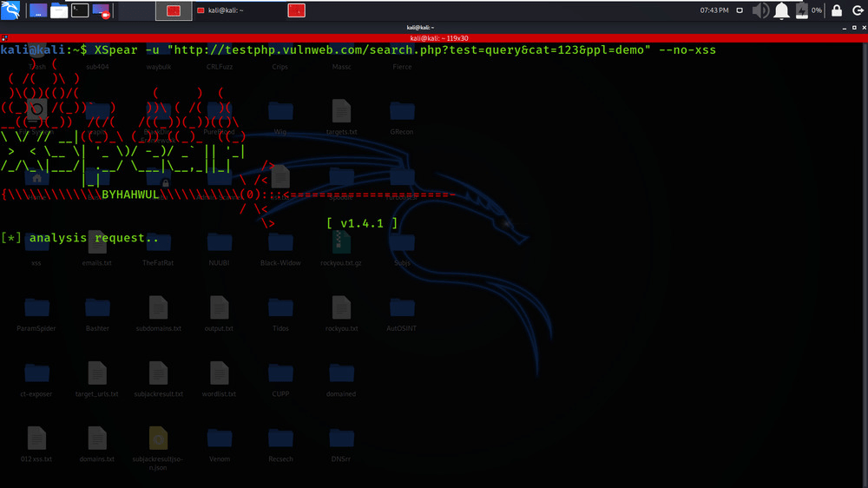Click the show desktop panel launcher
Screen dimensions: 868x488
(x=38, y=10)
